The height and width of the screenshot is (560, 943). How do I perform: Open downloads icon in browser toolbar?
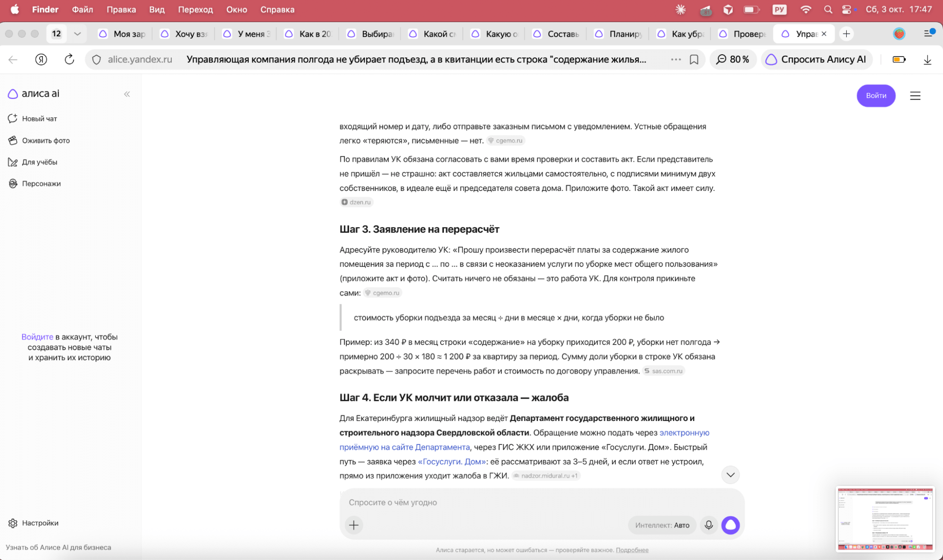pyautogui.click(x=927, y=59)
